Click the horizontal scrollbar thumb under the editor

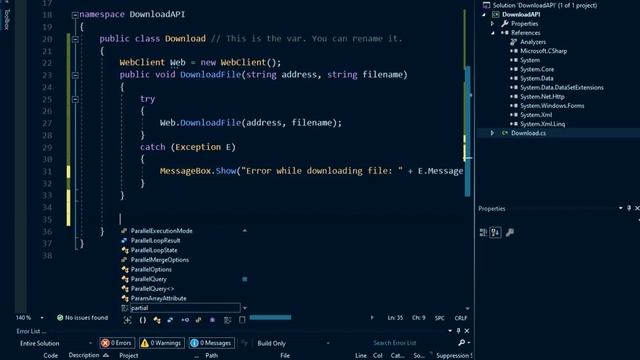270,317
